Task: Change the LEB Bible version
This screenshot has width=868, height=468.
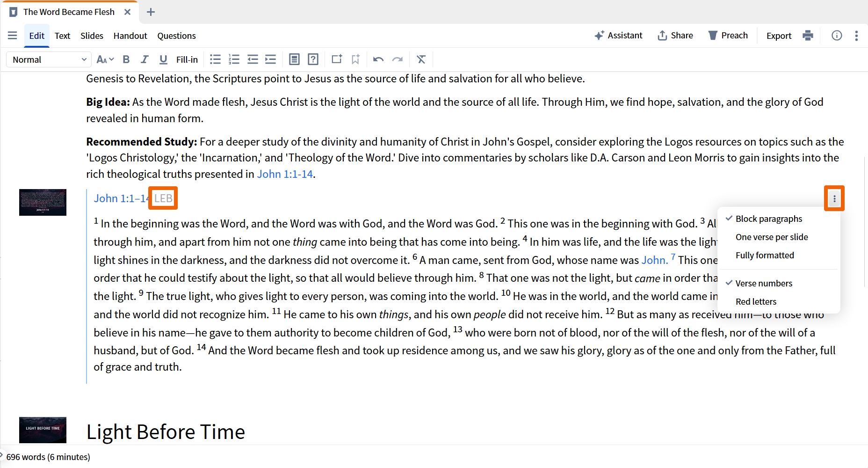Action: click(x=163, y=198)
